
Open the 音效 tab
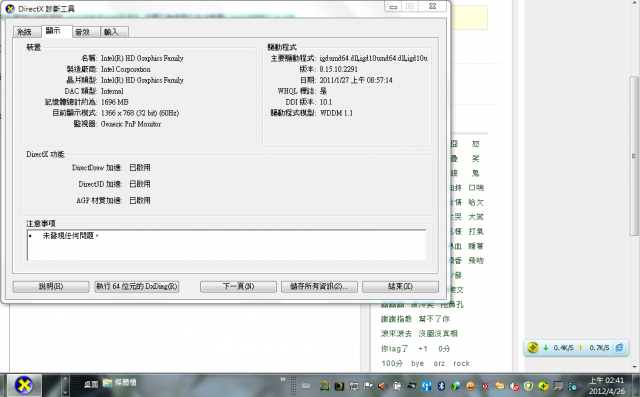tap(86, 32)
